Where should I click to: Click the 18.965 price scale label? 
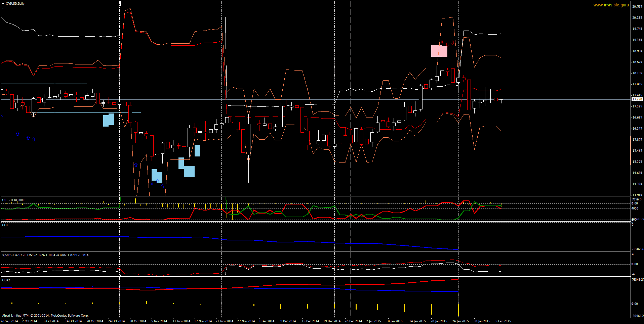pyautogui.click(x=637, y=51)
